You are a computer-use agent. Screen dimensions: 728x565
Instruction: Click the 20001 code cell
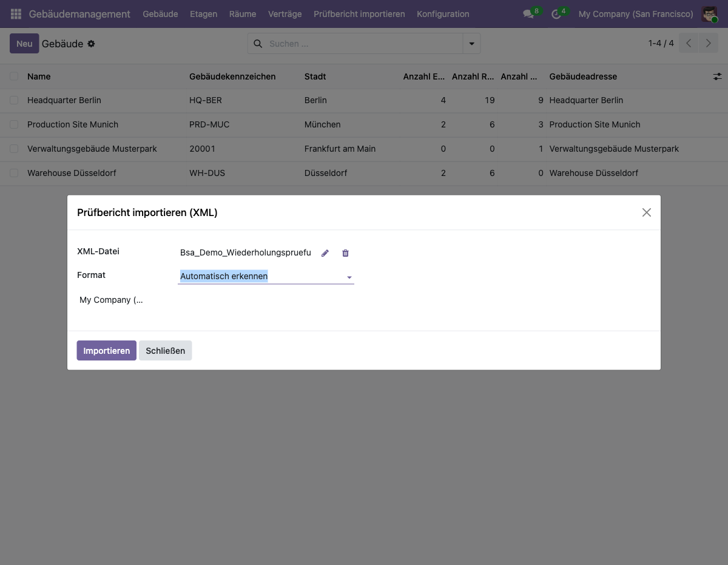[202, 149]
